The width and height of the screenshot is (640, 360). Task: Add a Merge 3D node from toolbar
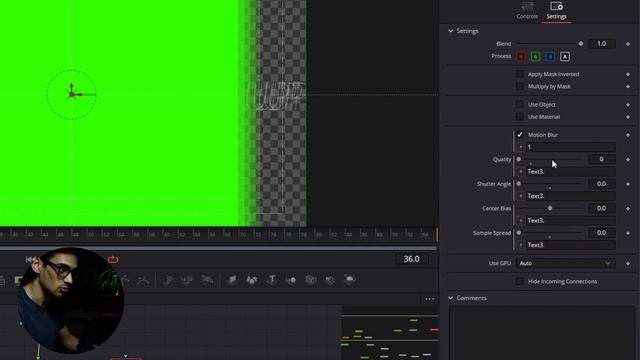pos(291,280)
